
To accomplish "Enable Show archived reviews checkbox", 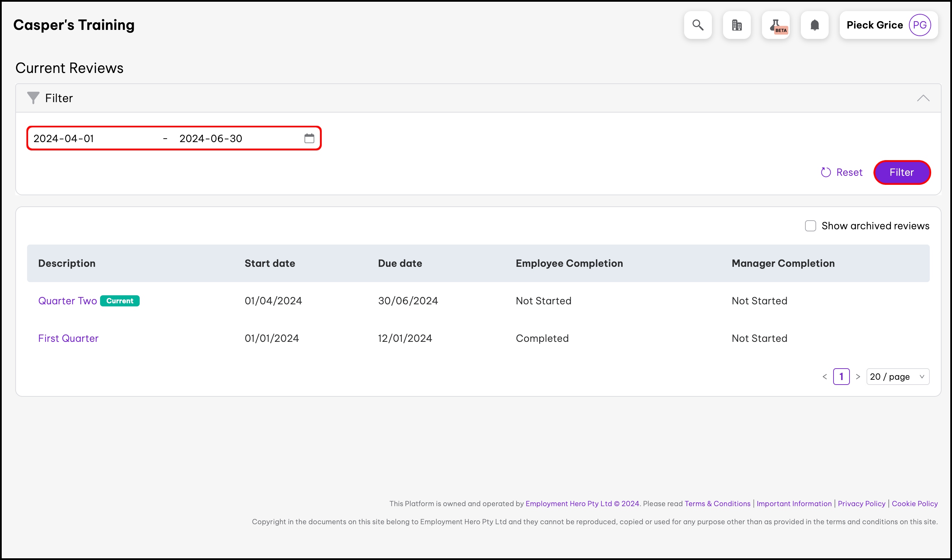I will click(810, 226).
